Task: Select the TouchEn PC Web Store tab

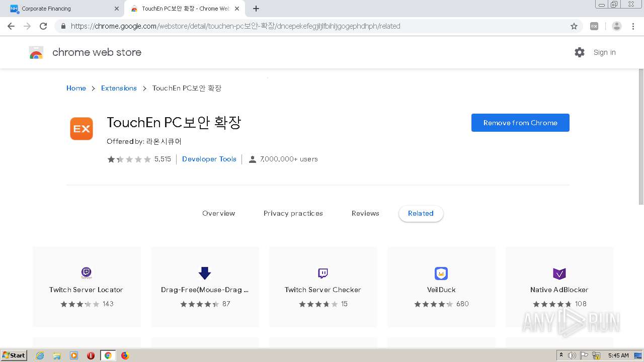Action: pos(184,9)
